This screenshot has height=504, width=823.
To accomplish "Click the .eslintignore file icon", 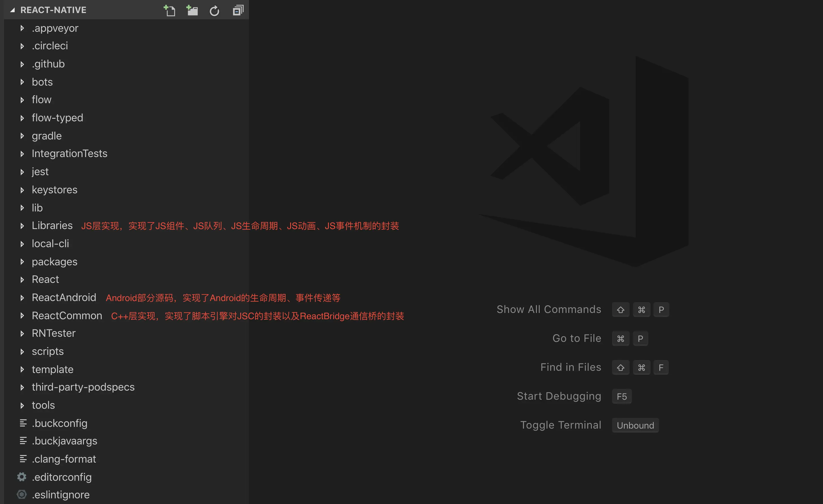I will (x=22, y=494).
